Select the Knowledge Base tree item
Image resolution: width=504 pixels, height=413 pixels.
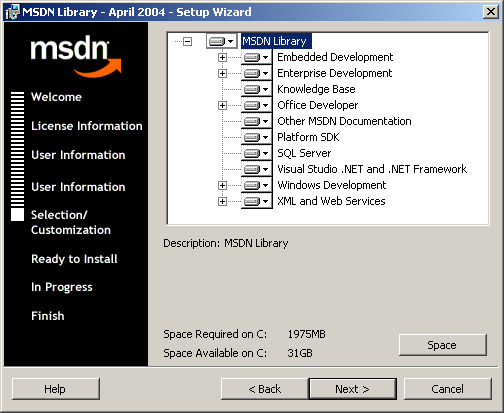(x=316, y=89)
